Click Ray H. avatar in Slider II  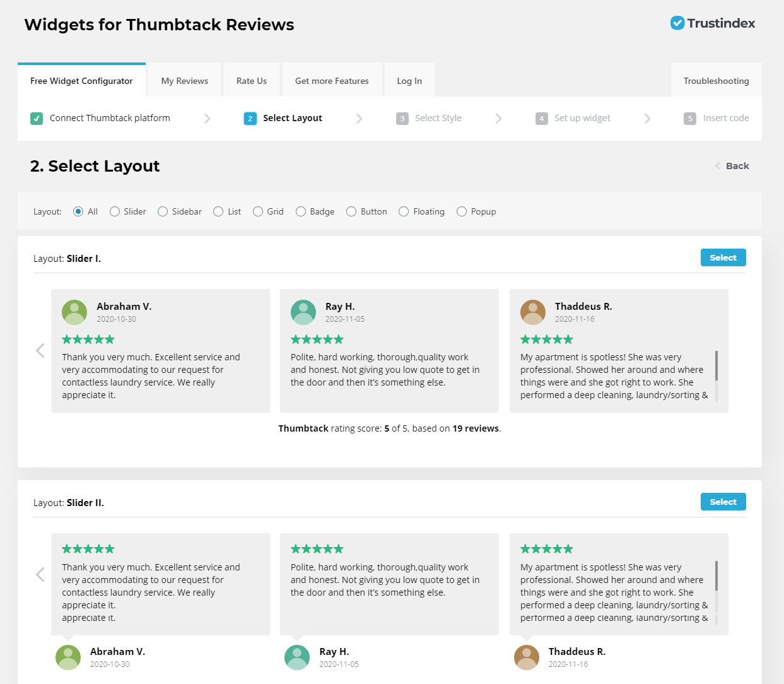tap(297, 657)
